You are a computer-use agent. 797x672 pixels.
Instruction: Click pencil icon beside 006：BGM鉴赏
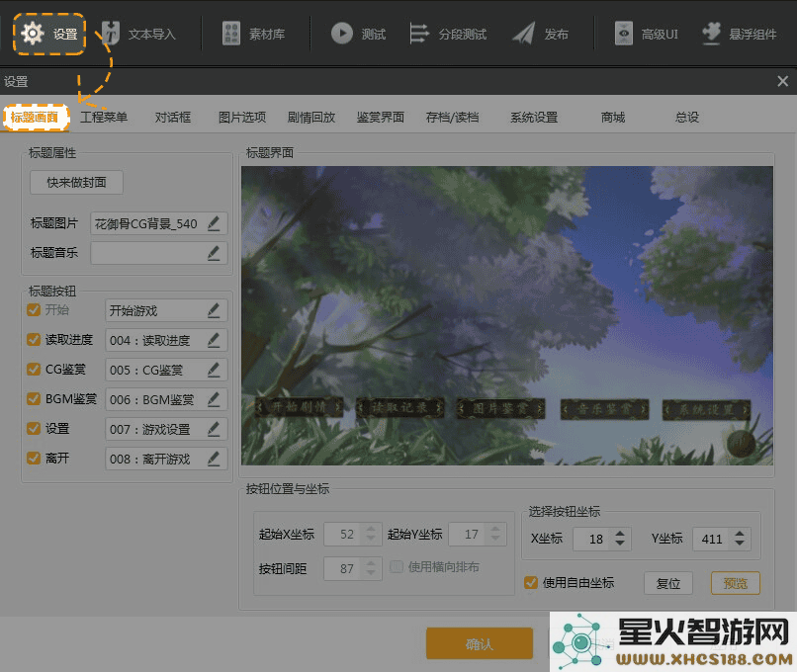214,400
